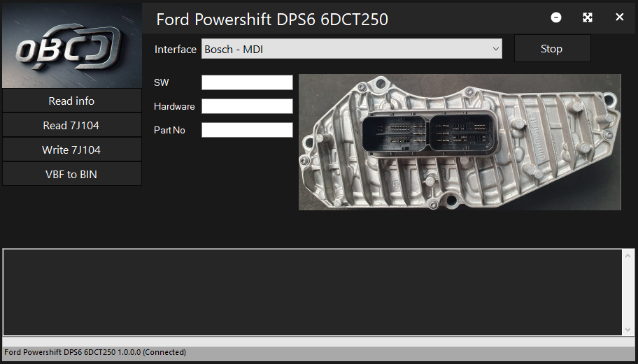Select the Write 7J104 button

click(x=71, y=150)
